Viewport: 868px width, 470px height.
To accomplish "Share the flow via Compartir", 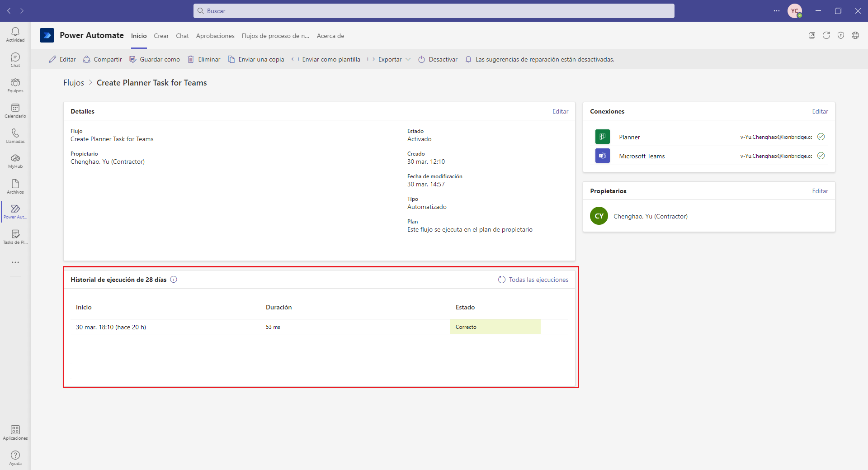I will tap(103, 59).
